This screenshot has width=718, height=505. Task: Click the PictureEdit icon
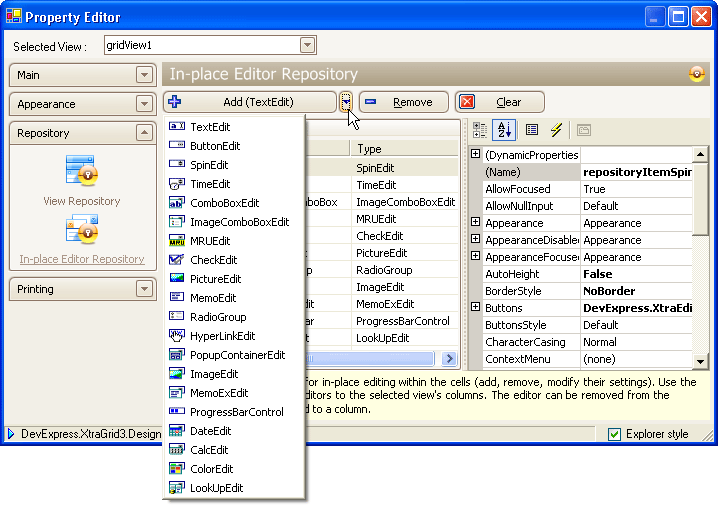(x=177, y=278)
